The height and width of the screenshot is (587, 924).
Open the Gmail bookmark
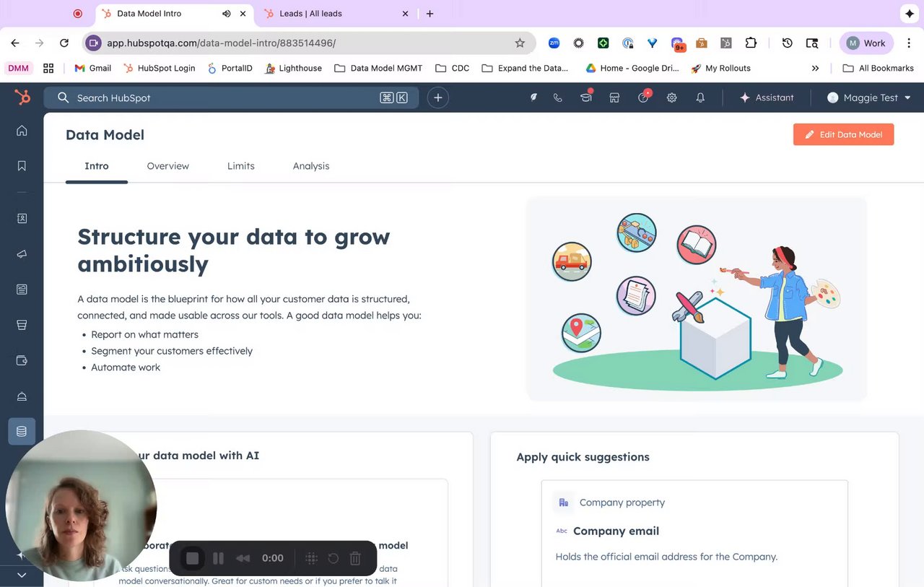(x=93, y=68)
